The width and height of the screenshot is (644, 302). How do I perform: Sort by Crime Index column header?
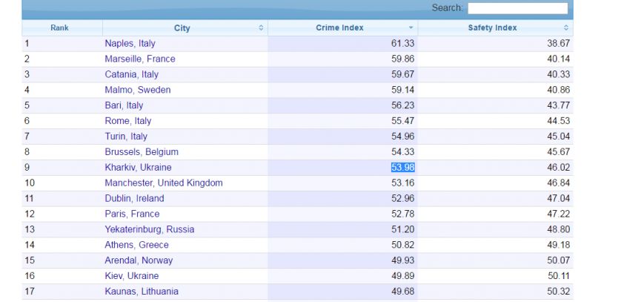[342, 28]
